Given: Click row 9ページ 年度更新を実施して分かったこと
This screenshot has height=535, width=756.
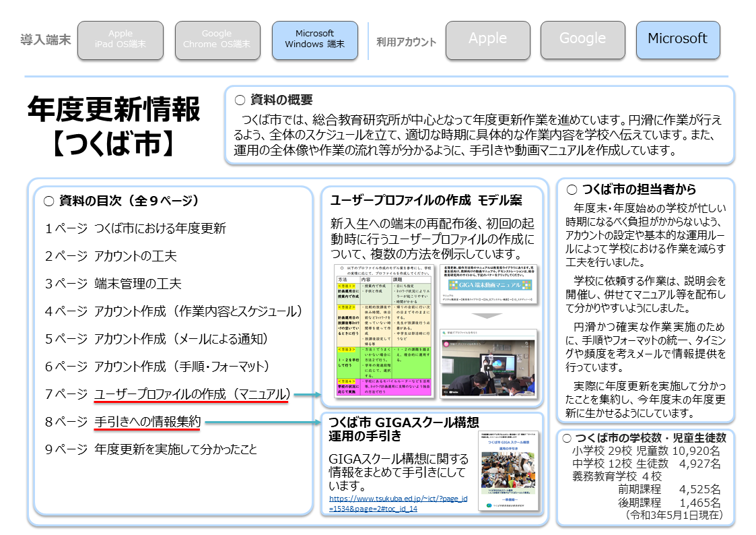Looking at the screenshot, I should point(151,449).
